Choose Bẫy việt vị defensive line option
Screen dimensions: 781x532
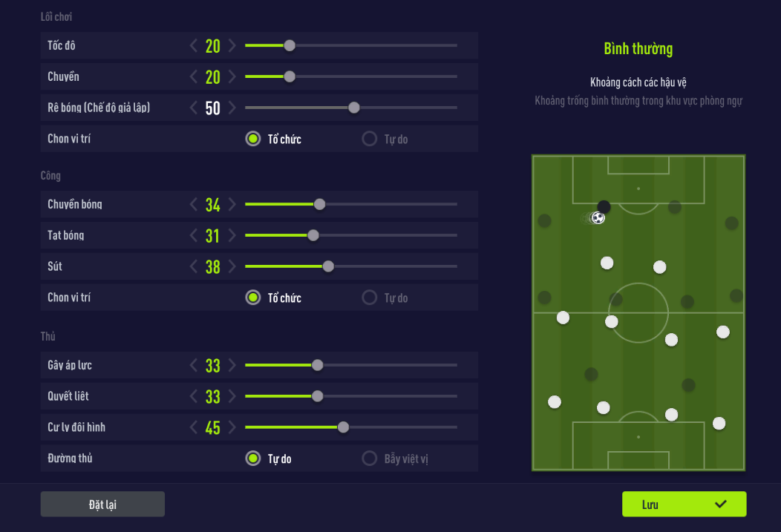pos(370,459)
